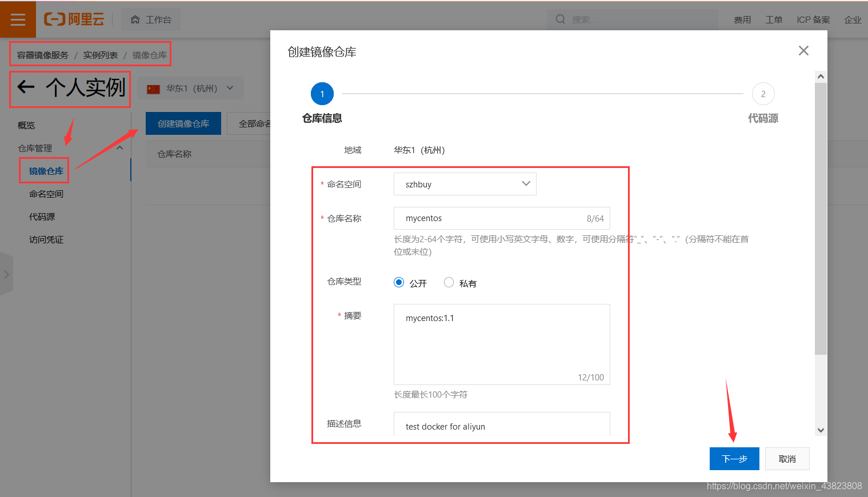868x497 pixels.
Task: Focus the 仓库名称 field containing mycentos
Action: pos(502,218)
